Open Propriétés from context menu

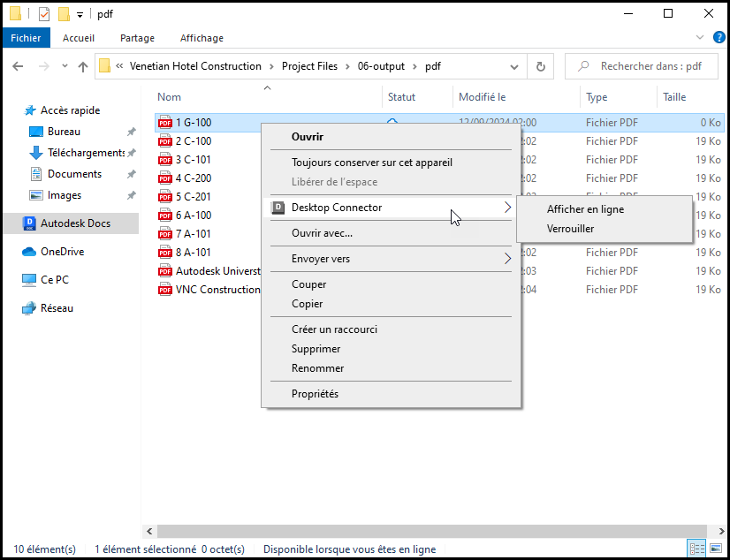(x=391, y=394)
